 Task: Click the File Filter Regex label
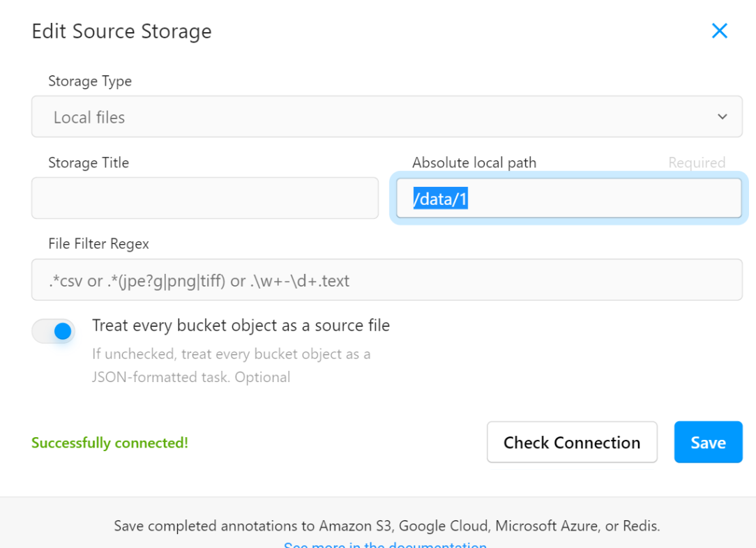tap(98, 244)
